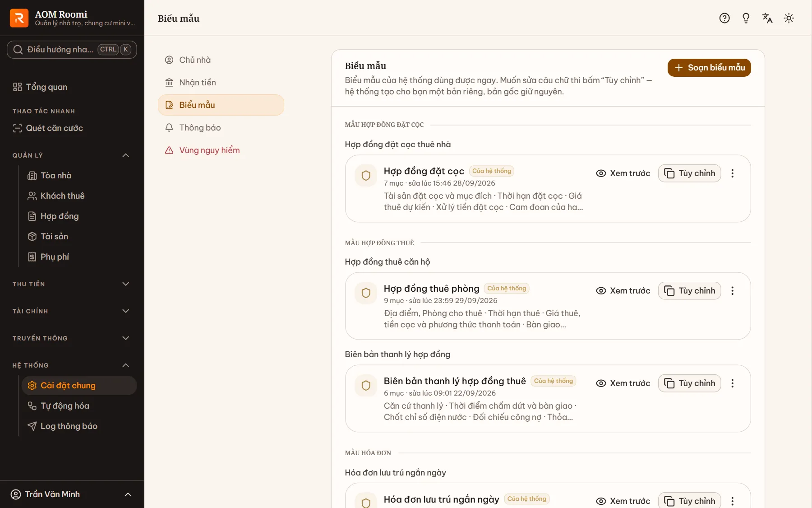This screenshot has width=812, height=508.
Task: Focus the Điều hướng nhanh search field
Action: (x=72, y=50)
